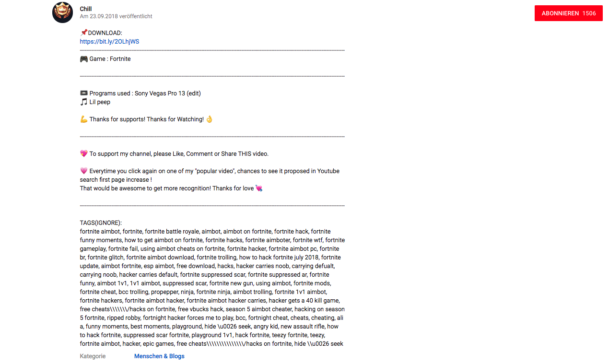The image size is (609, 364).
Task: Click the music note emoji beside Lil peep
Action: pyautogui.click(x=84, y=102)
